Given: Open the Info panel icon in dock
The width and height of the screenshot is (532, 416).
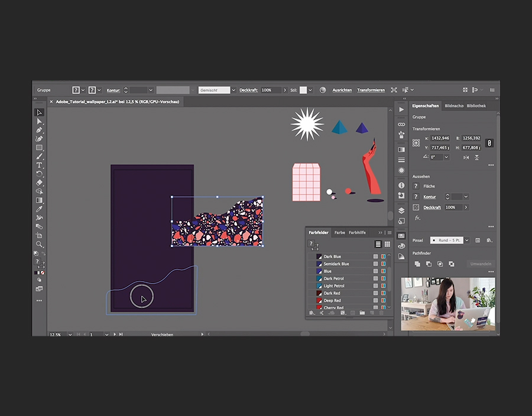Looking at the screenshot, I should (401, 185).
